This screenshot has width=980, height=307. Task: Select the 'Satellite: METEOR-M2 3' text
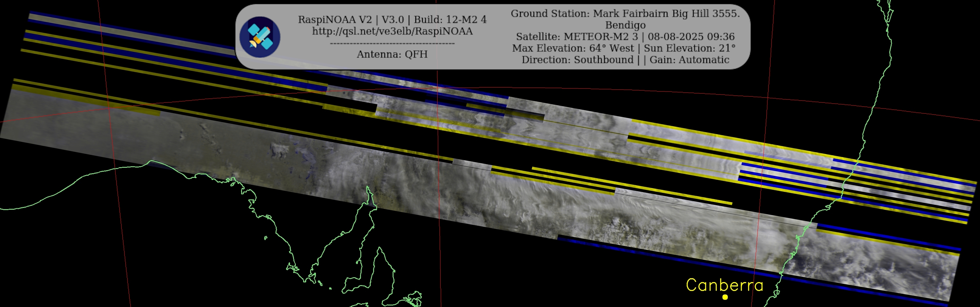coord(577,37)
